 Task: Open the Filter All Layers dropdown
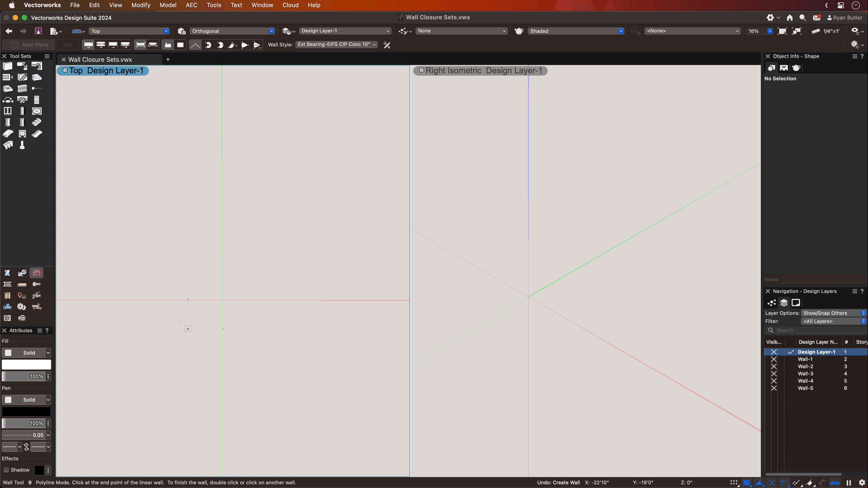833,321
